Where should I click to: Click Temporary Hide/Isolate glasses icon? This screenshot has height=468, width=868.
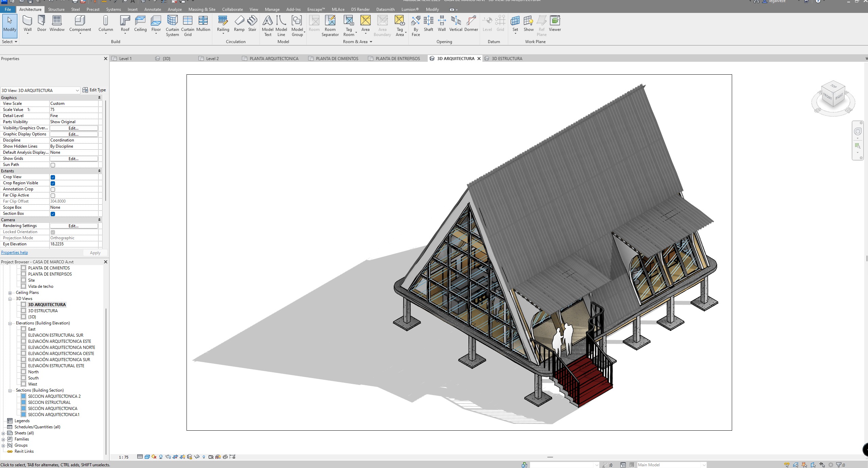197,457
